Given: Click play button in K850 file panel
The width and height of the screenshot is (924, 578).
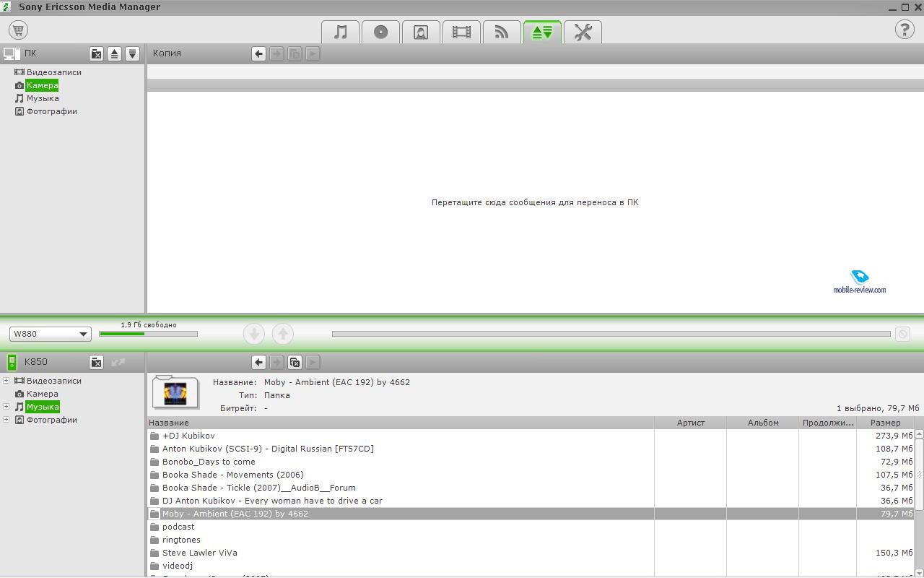Looking at the screenshot, I should click(313, 362).
